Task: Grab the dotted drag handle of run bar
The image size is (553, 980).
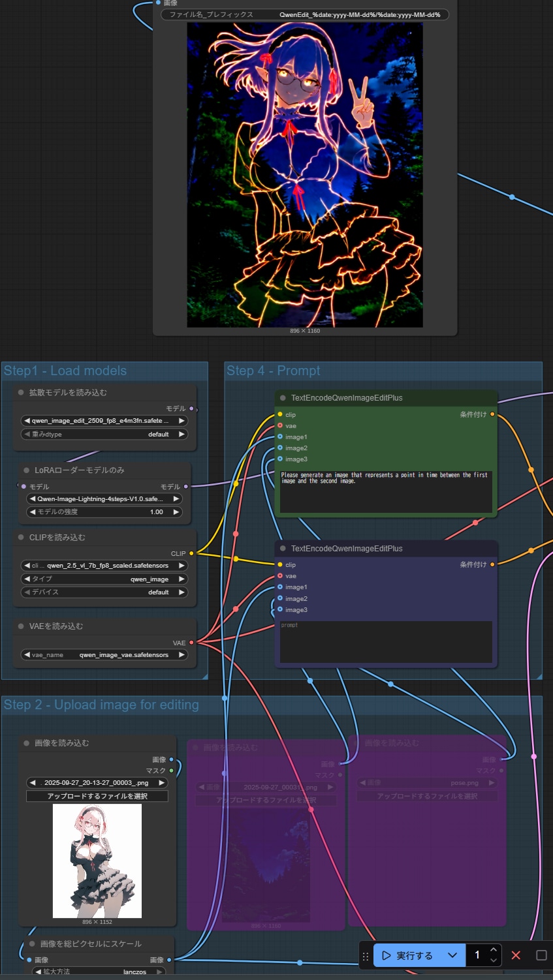Action: tap(366, 956)
